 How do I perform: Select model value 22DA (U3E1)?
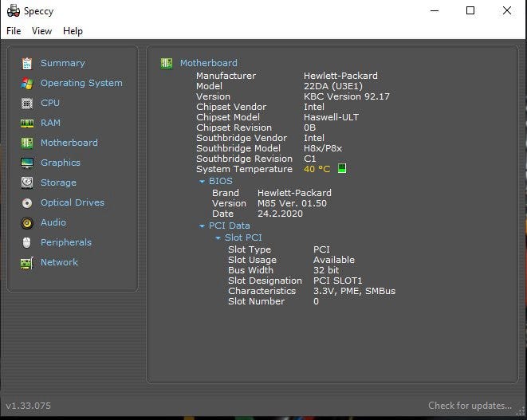(333, 86)
